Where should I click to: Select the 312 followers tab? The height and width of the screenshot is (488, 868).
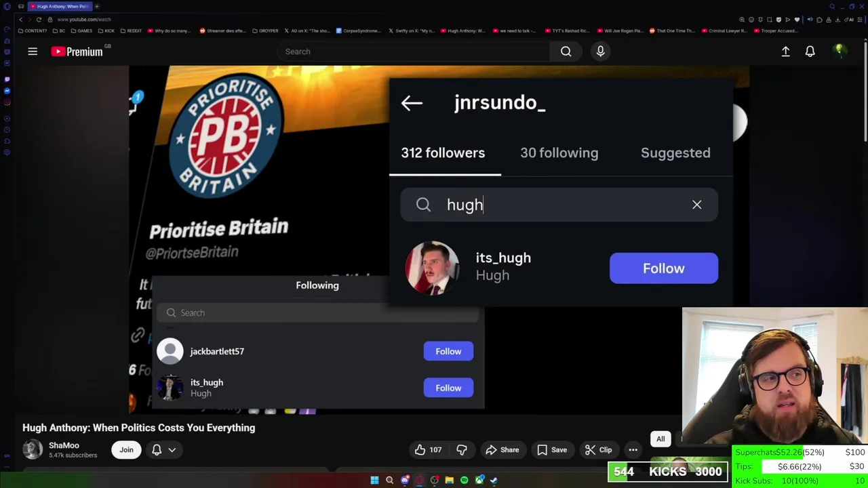pyautogui.click(x=443, y=153)
